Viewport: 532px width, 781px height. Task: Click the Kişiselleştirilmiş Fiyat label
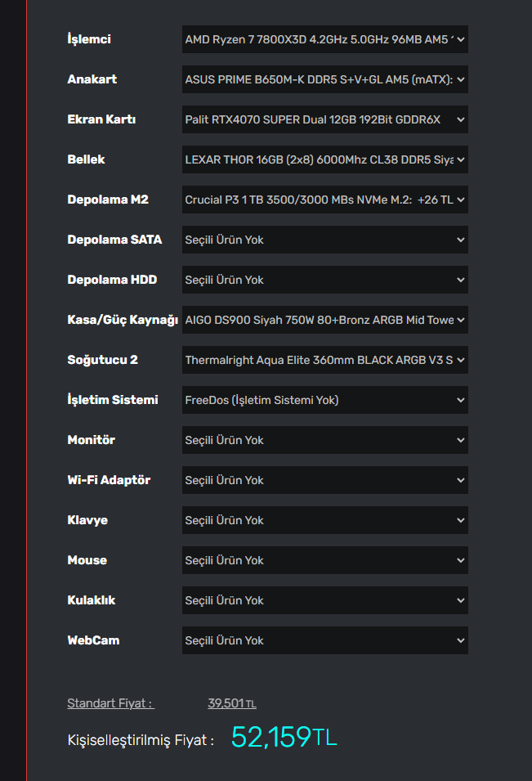click(141, 740)
